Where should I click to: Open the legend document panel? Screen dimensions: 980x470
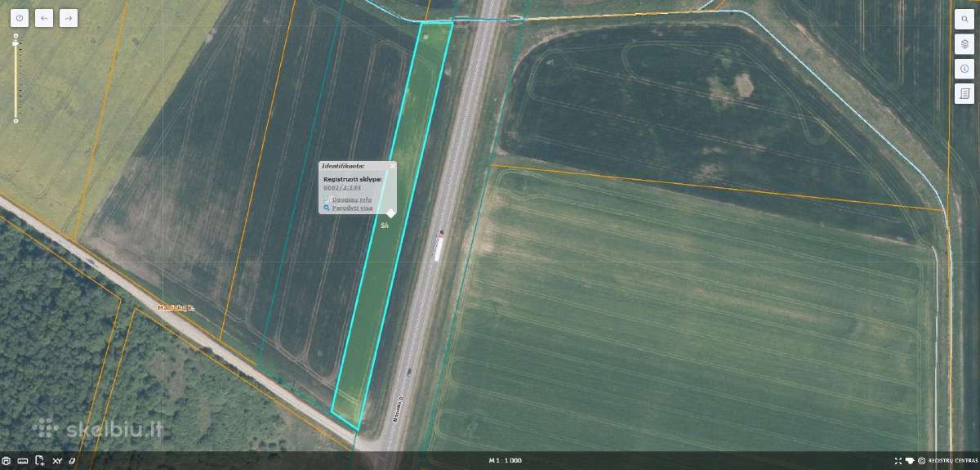964,93
